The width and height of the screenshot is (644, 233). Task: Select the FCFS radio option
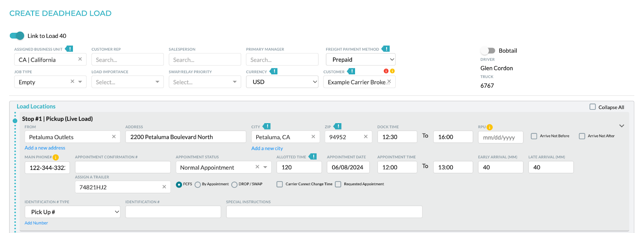(179, 185)
